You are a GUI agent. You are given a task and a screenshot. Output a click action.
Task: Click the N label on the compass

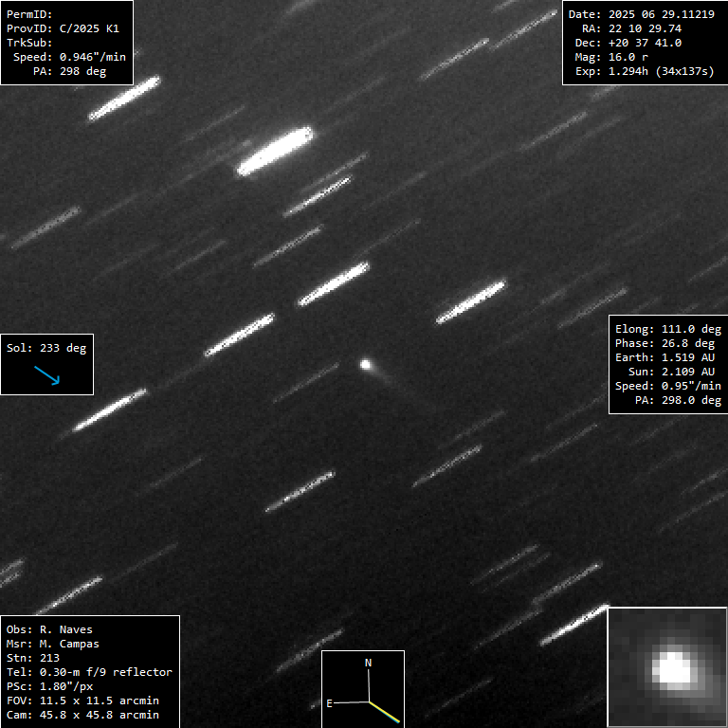click(x=368, y=663)
